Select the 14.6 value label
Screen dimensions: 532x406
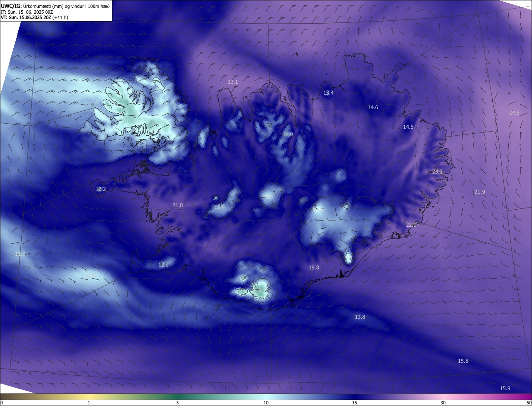point(373,108)
